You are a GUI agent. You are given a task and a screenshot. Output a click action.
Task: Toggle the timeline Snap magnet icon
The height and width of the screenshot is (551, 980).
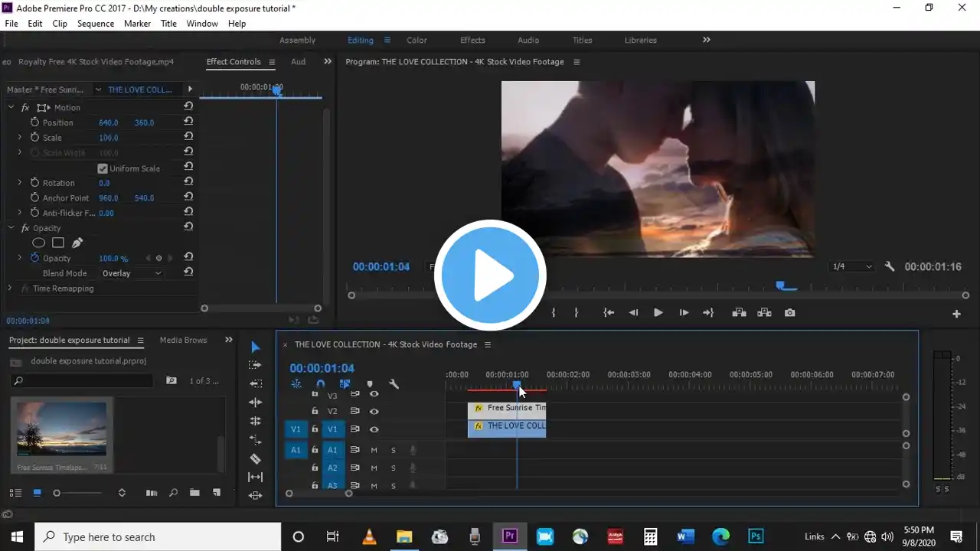321,384
